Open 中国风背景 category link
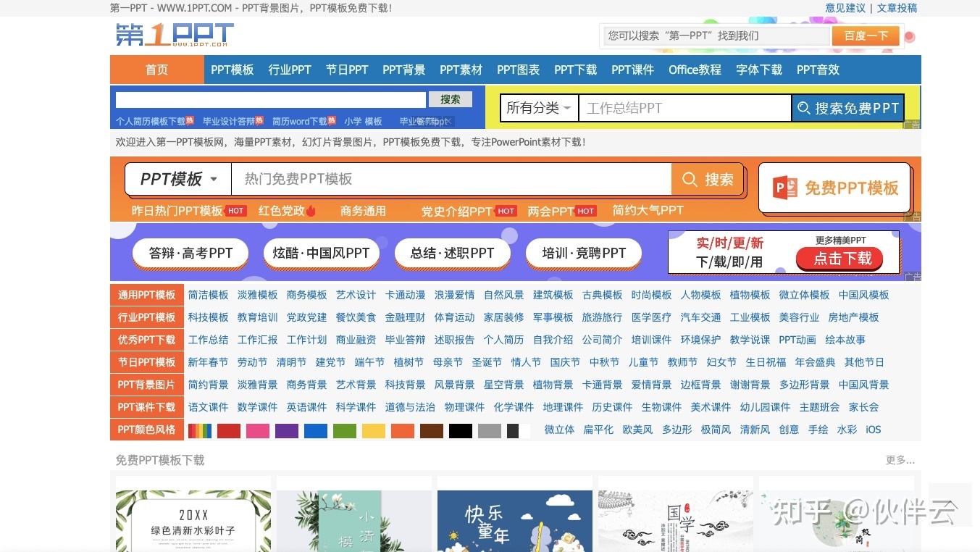 864,385
